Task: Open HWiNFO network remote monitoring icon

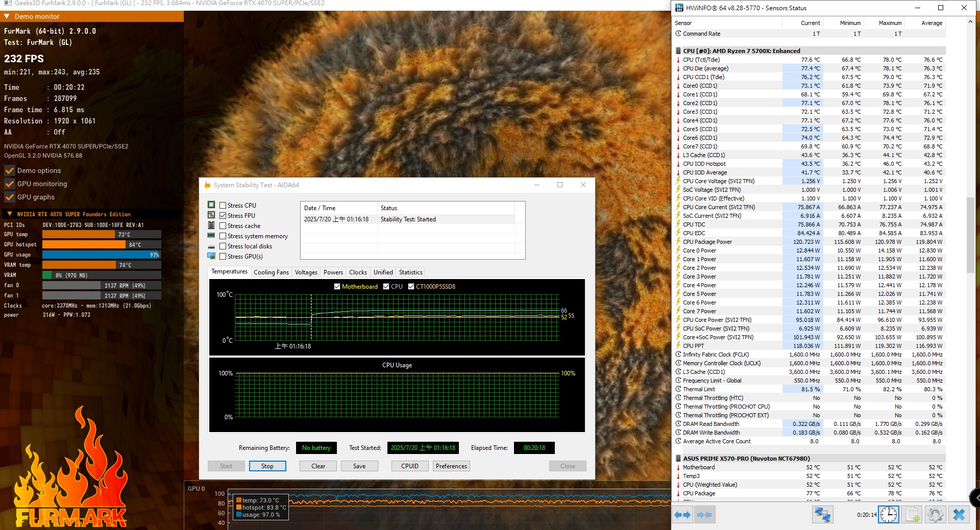Action: coord(822,515)
